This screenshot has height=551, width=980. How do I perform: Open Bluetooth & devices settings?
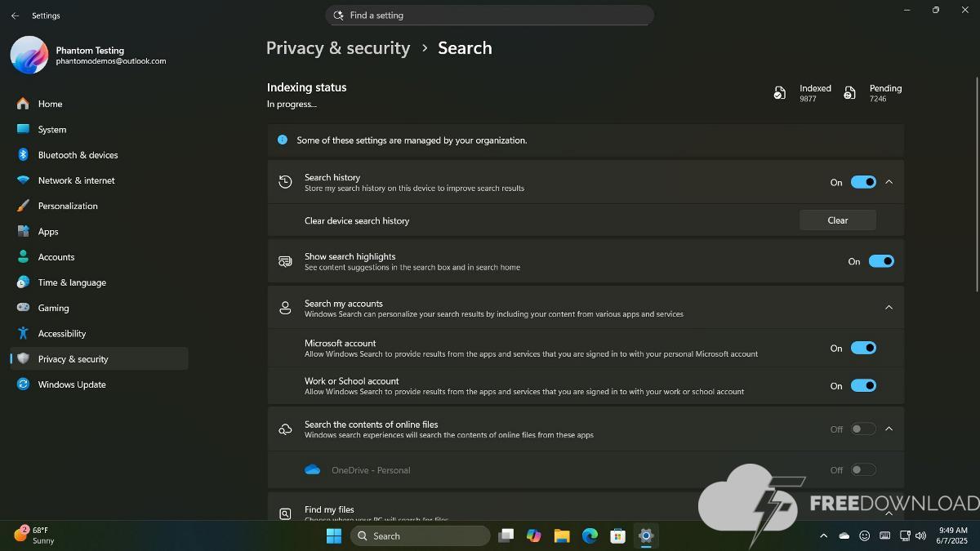click(78, 155)
